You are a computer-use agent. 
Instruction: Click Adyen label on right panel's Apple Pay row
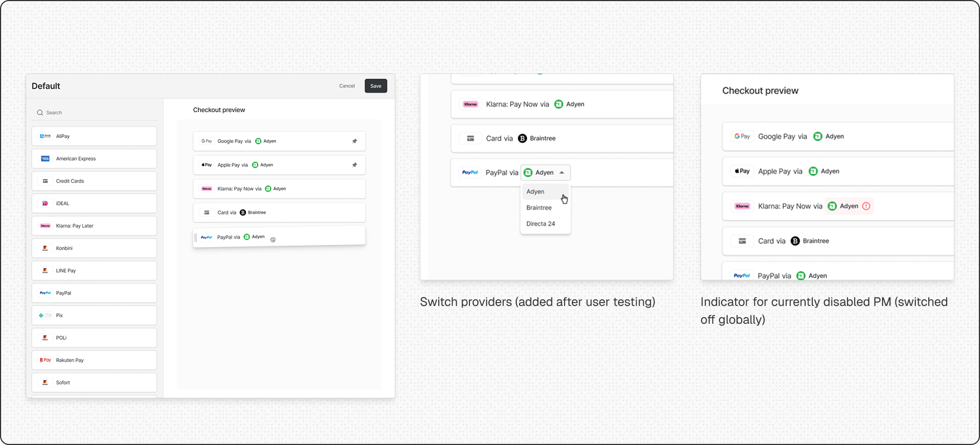click(830, 171)
